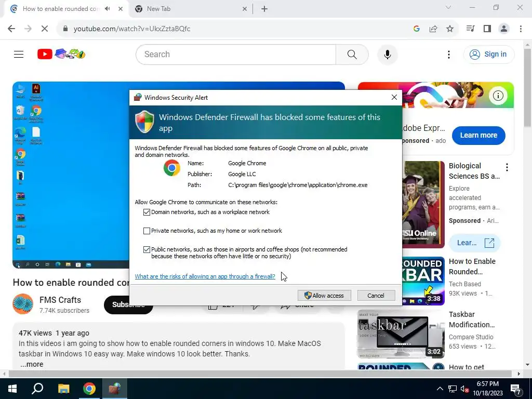Screen dimensions: 532x399
Task: Click the share page icon
Action: click(x=433, y=29)
